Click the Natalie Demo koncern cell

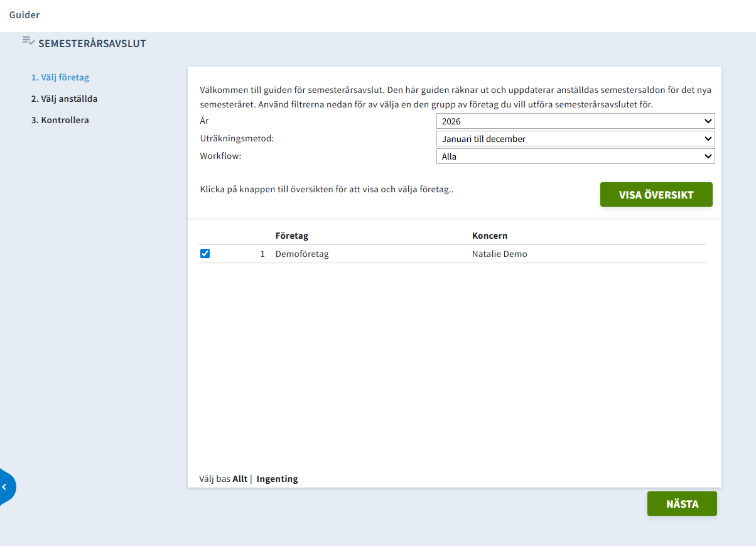tap(500, 254)
